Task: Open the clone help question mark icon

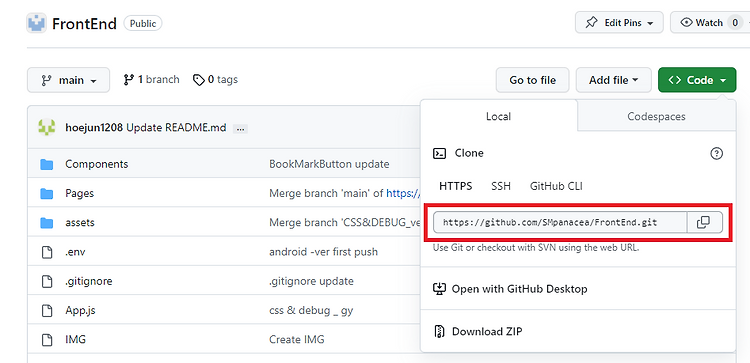Action: pos(717,154)
